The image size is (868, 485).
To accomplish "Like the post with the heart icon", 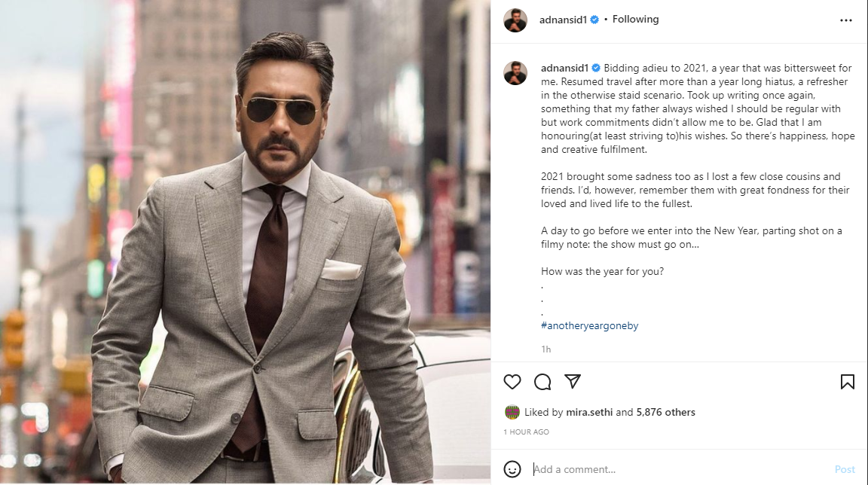I will 512,382.
